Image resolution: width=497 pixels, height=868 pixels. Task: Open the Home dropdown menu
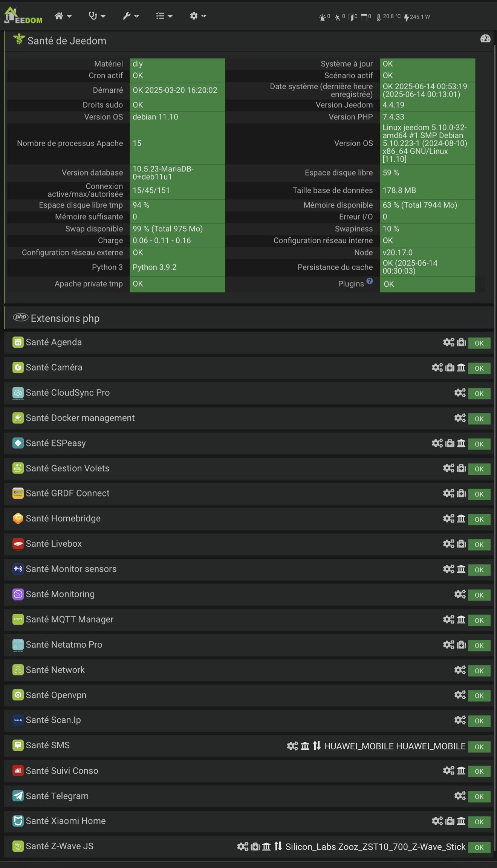(x=63, y=16)
